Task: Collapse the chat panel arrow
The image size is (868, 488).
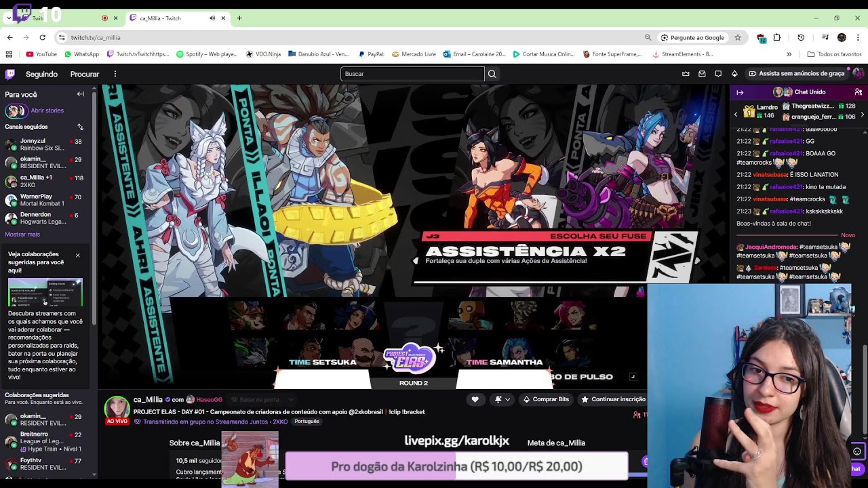Action: click(x=740, y=92)
